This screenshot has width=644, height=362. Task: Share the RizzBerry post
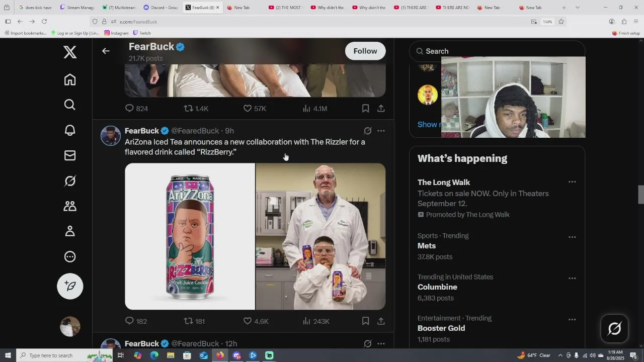[x=381, y=321]
